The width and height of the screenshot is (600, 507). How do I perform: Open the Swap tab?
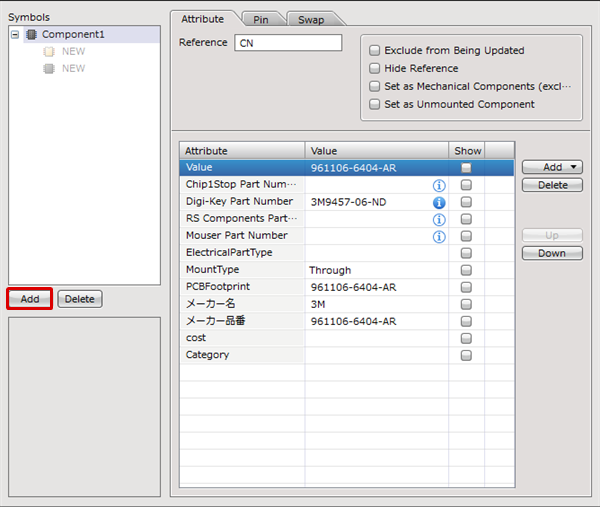[x=311, y=19]
